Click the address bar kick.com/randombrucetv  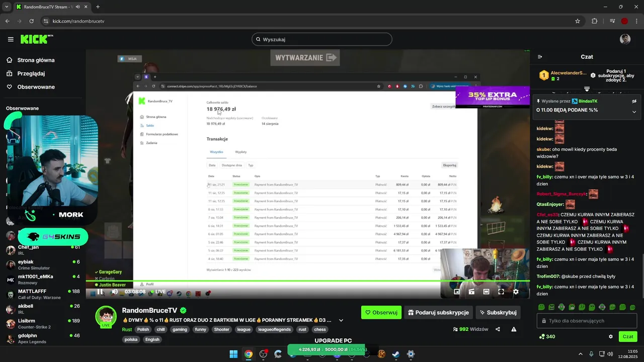coord(78,21)
